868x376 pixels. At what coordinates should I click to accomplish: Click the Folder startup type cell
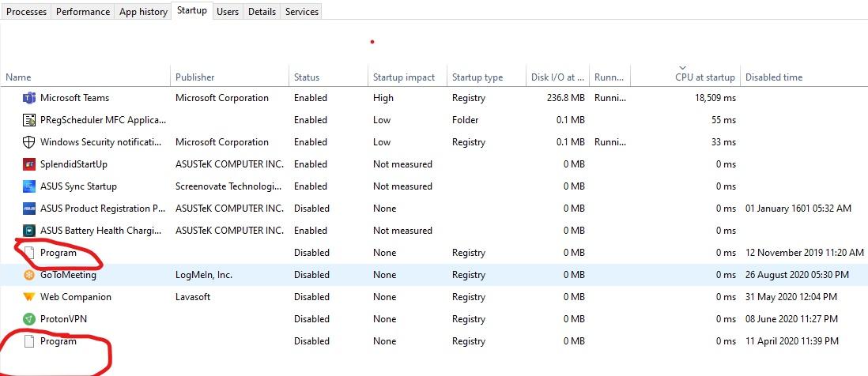coord(466,120)
